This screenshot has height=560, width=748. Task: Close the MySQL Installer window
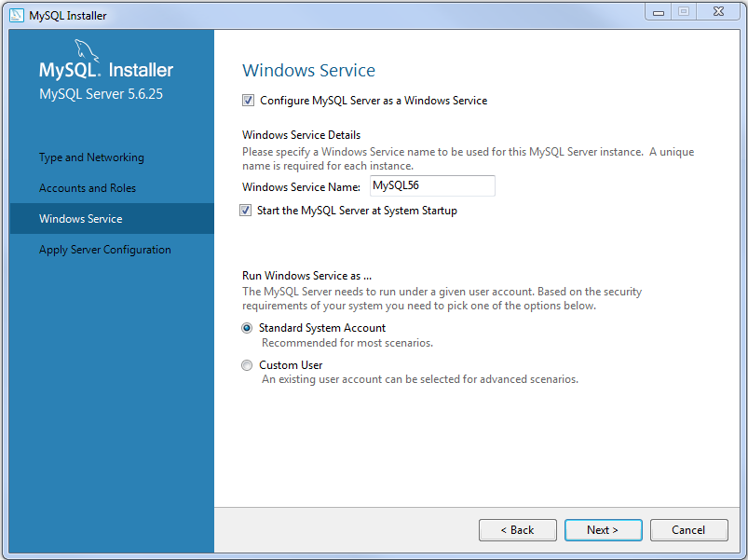point(718,12)
